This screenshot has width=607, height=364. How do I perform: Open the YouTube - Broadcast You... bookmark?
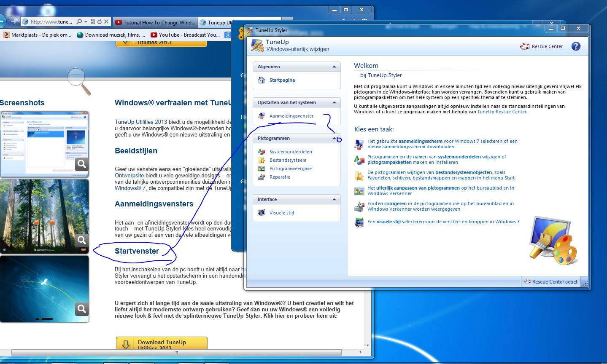(186, 35)
